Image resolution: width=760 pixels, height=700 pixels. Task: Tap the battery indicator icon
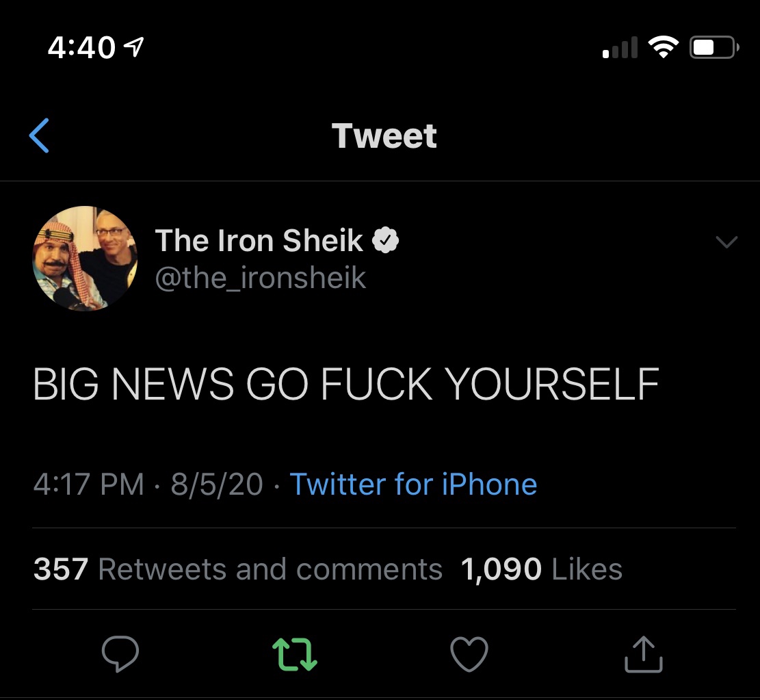[x=713, y=47]
